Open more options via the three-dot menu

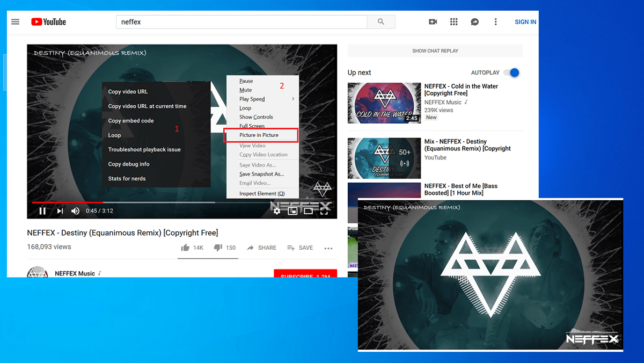point(495,21)
